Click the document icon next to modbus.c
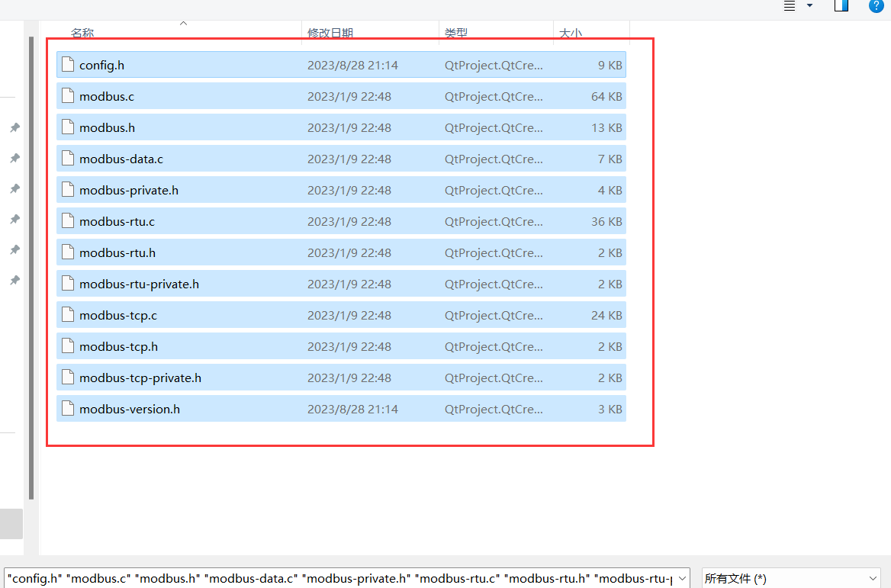 click(x=67, y=96)
